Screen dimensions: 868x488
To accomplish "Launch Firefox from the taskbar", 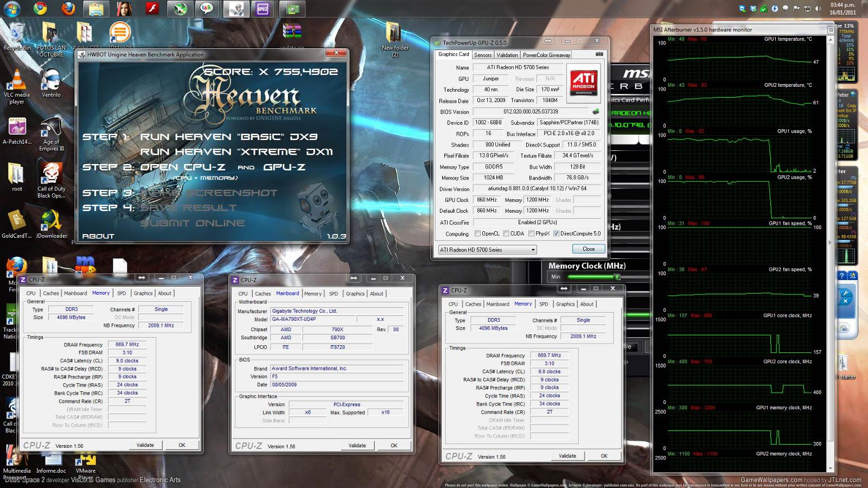I will pos(68,9).
